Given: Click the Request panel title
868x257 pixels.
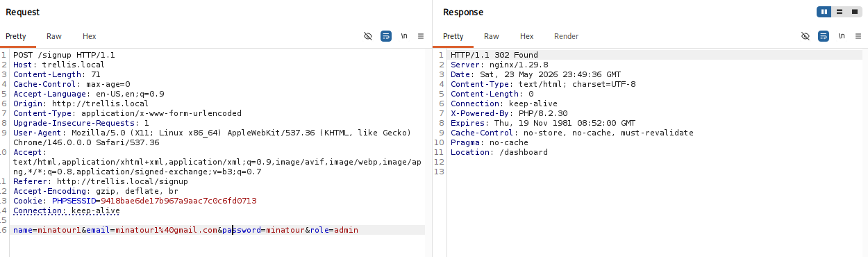Looking at the screenshot, I should pyautogui.click(x=23, y=13).
